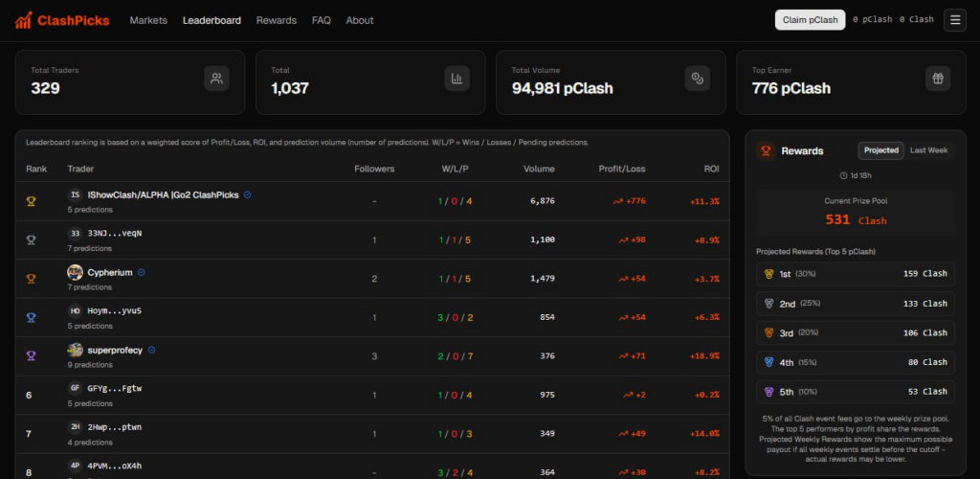Switch to Projected rewards view
This screenshot has width=980, height=479.
tap(880, 150)
